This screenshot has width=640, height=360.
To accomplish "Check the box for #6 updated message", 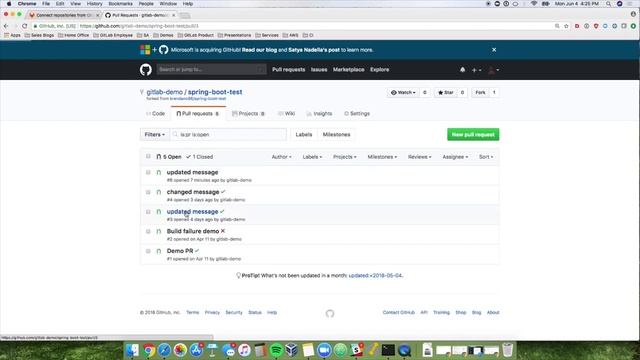I will (x=148, y=172).
